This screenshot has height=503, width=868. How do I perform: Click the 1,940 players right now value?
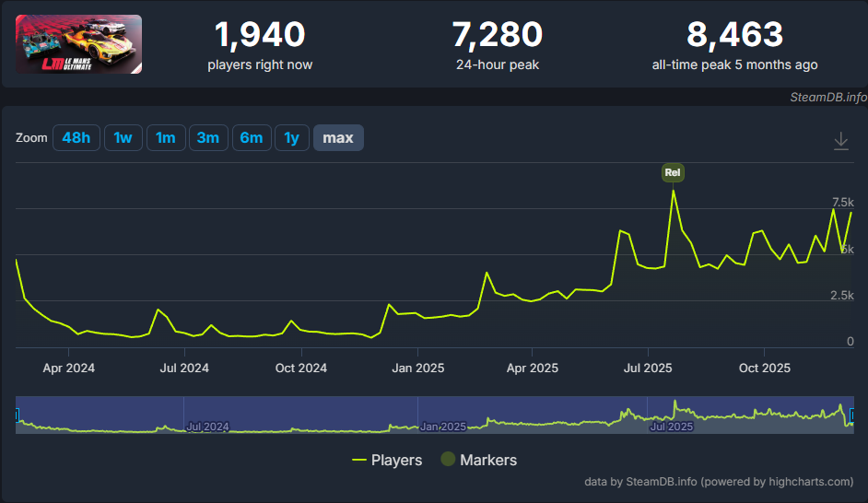coord(259,36)
